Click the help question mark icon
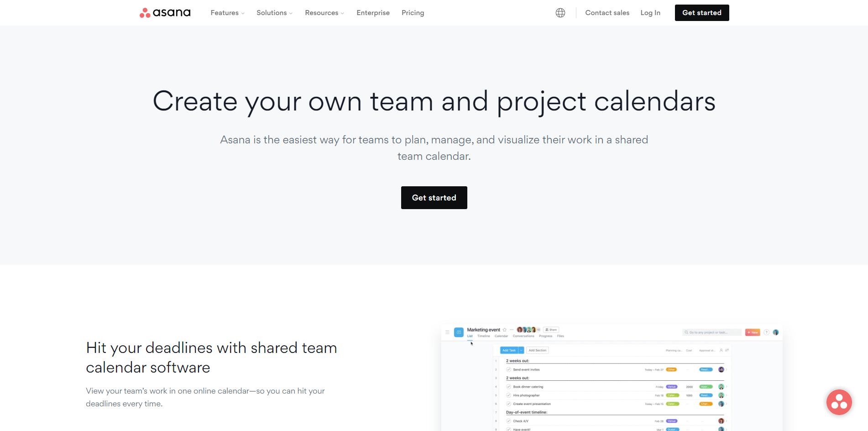Image resolution: width=868 pixels, height=431 pixels. click(x=767, y=332)
